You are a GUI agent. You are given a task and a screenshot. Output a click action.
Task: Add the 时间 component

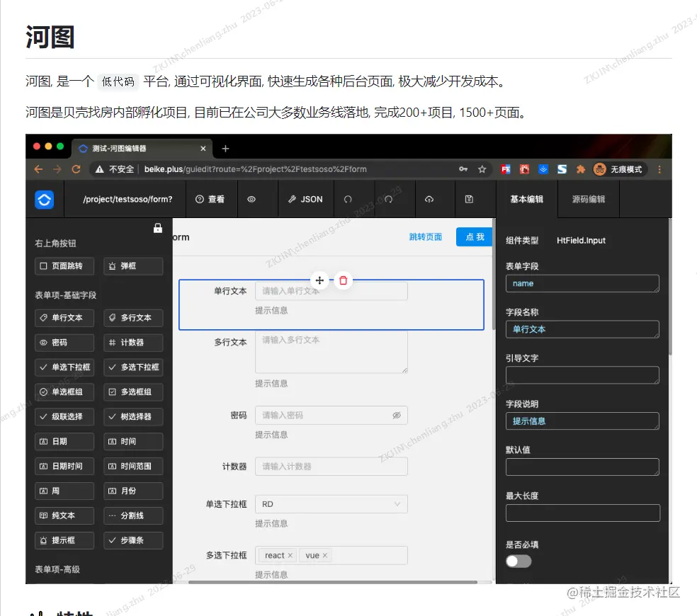[133, 441]
